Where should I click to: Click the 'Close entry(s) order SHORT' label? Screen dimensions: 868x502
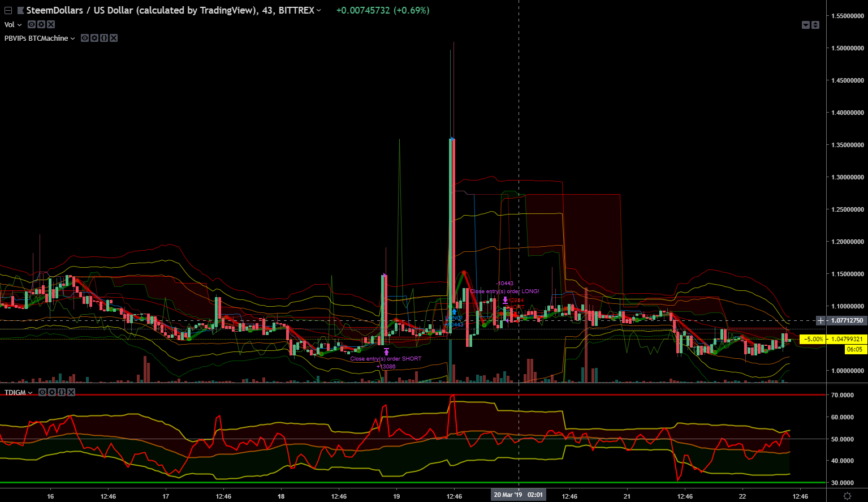386,359
